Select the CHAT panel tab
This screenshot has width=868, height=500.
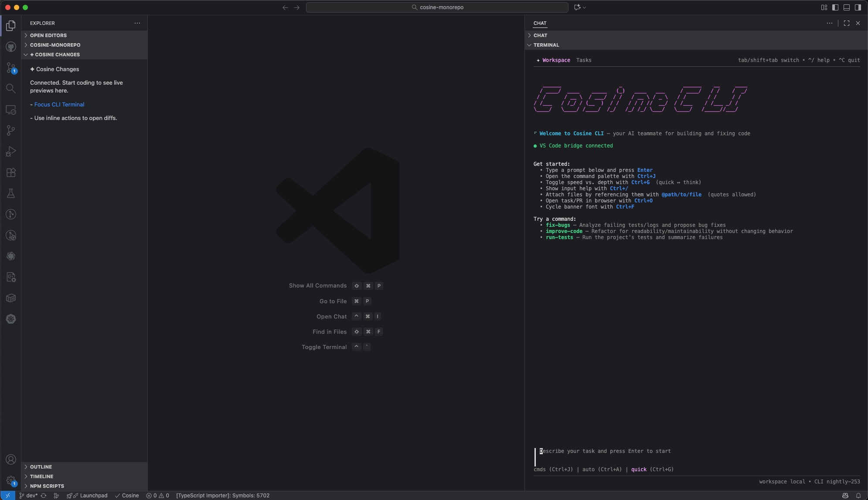(540, 23)
